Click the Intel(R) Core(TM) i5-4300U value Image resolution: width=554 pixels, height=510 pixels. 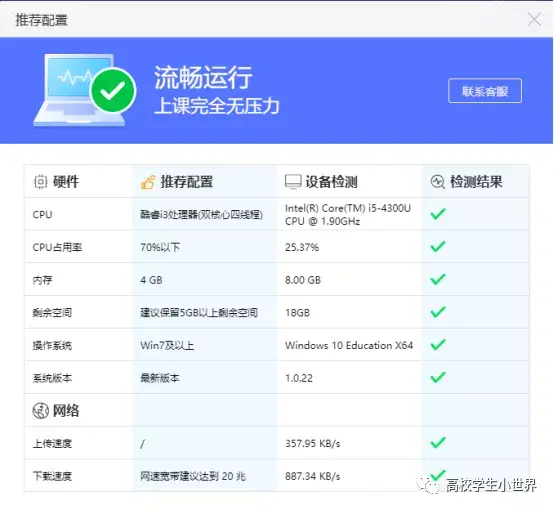click(x=348, y=215)
